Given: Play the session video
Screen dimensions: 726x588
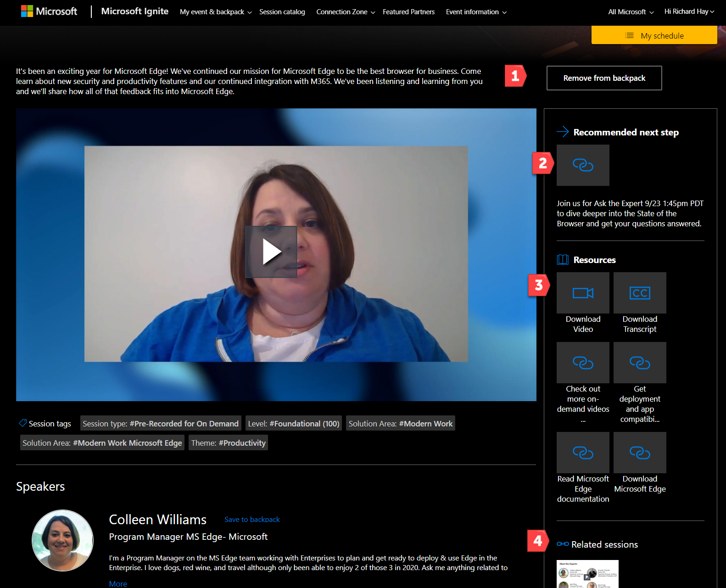Looking at the screenshot, I should (x=271, y=252).
